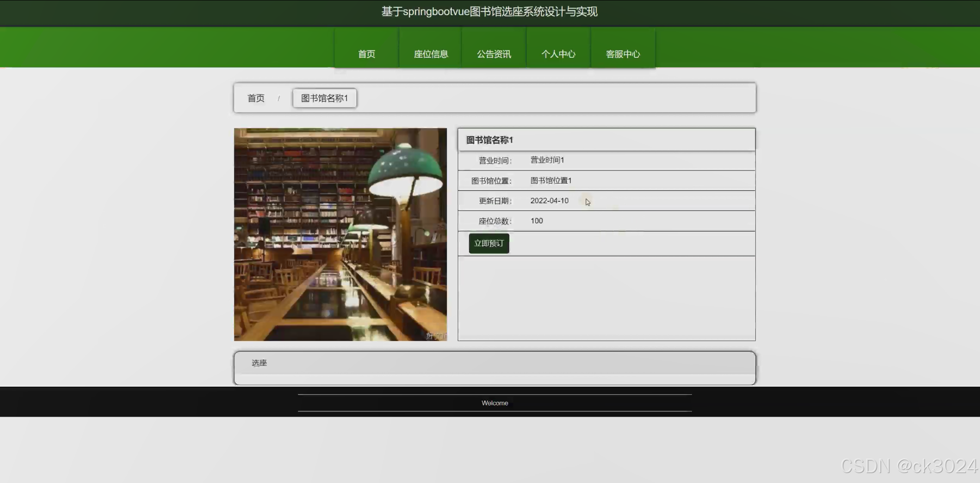Screen dimensions: 980x483
Task: Click the 更新日期 label
Action: 495,201
